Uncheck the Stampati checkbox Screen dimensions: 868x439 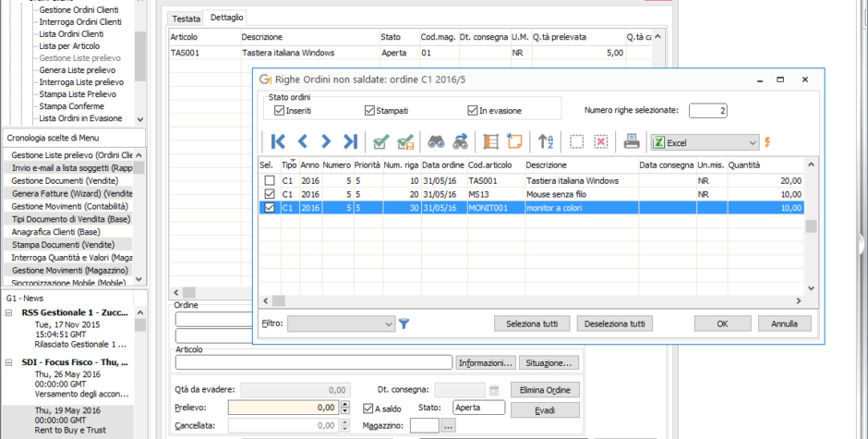369,111
